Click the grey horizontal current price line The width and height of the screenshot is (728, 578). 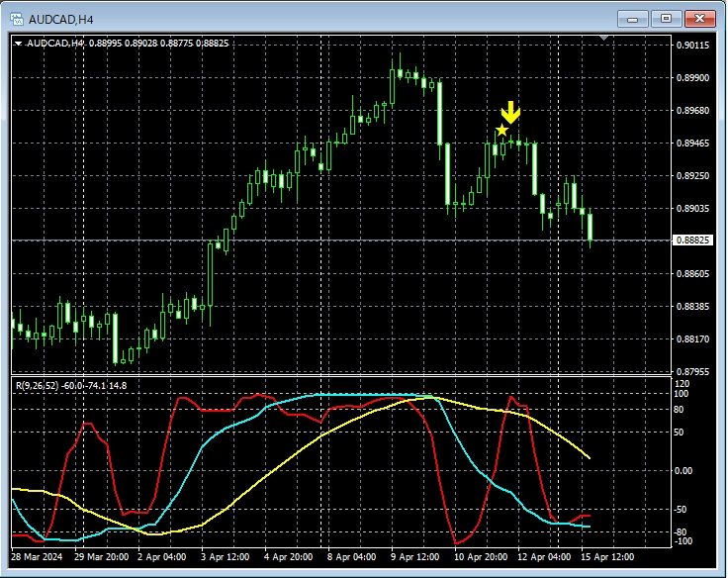coord(297,241)
